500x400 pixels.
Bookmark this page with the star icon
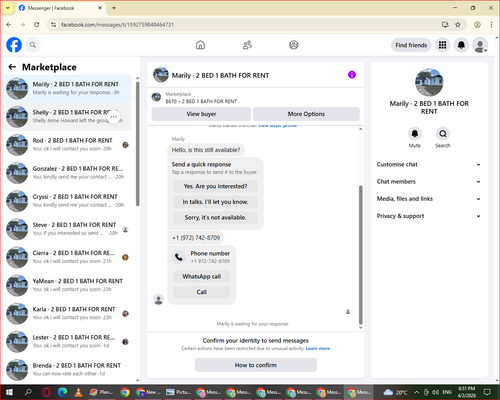(458, 25)
